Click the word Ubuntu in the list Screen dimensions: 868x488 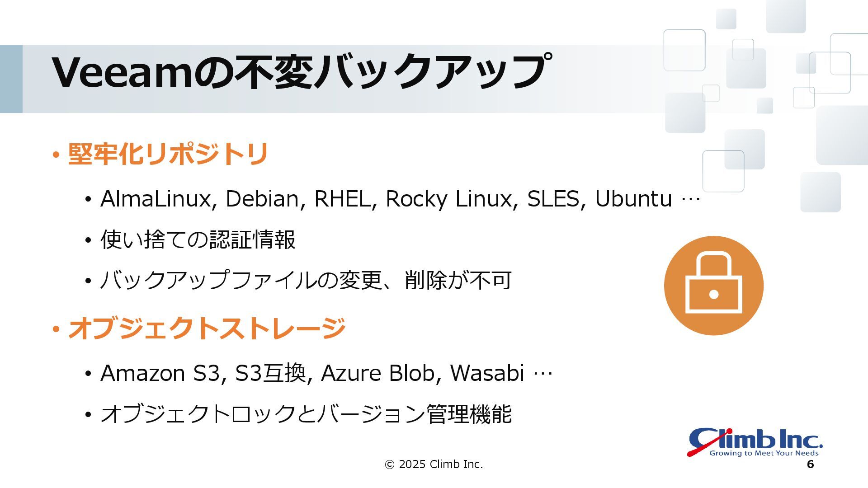[x=633, y=199]
